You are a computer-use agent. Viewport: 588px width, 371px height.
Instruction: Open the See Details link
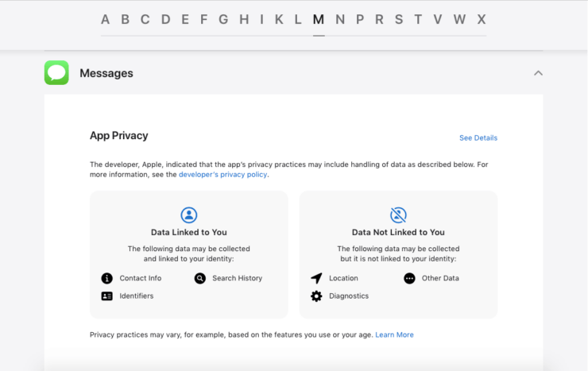pyautogui.click(x=478, y=138)
